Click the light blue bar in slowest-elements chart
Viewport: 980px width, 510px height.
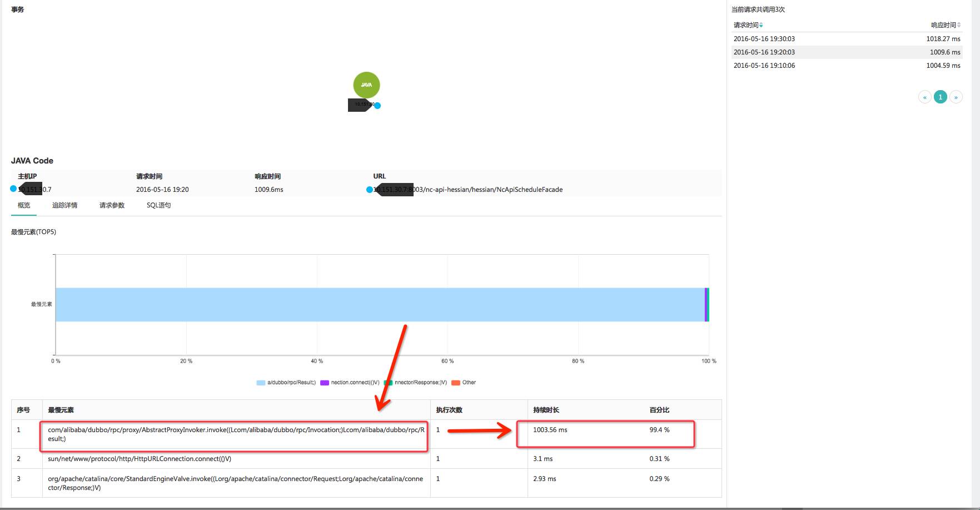(380, 305)
